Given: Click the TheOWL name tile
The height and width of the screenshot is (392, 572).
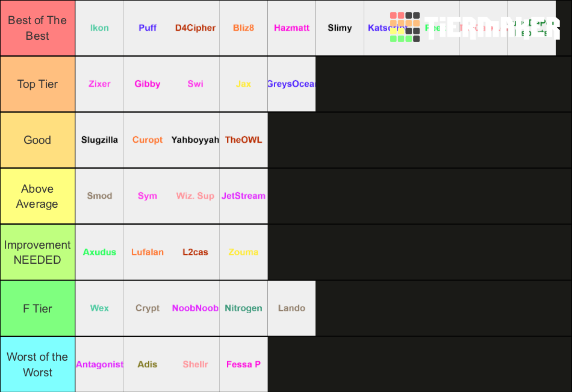Looking at the screenshot, I should pos(243,140).
